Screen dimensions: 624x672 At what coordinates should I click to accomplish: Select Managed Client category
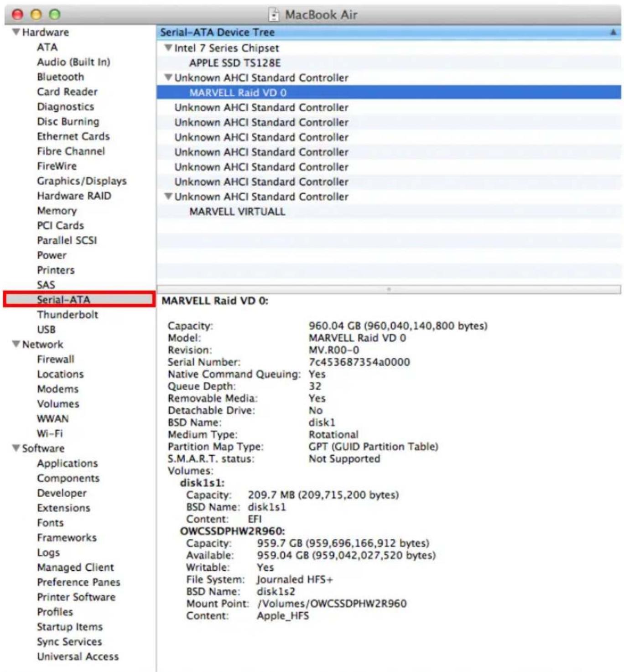(76, 567)
